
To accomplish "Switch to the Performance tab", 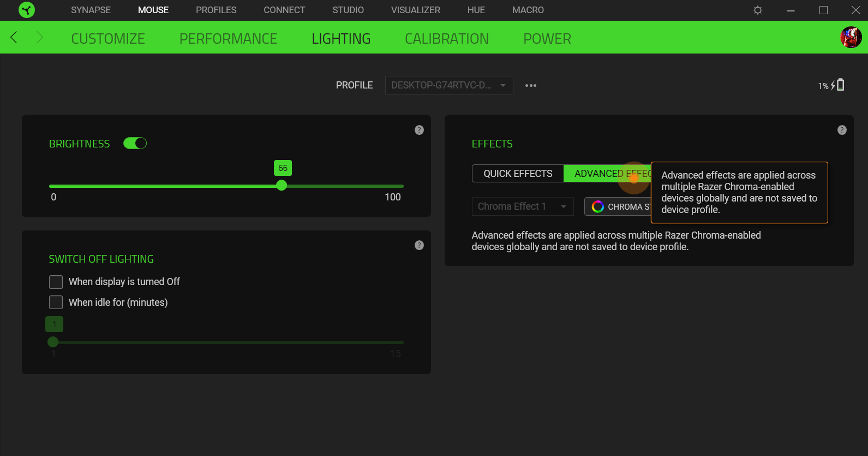I will coord(228,39).
